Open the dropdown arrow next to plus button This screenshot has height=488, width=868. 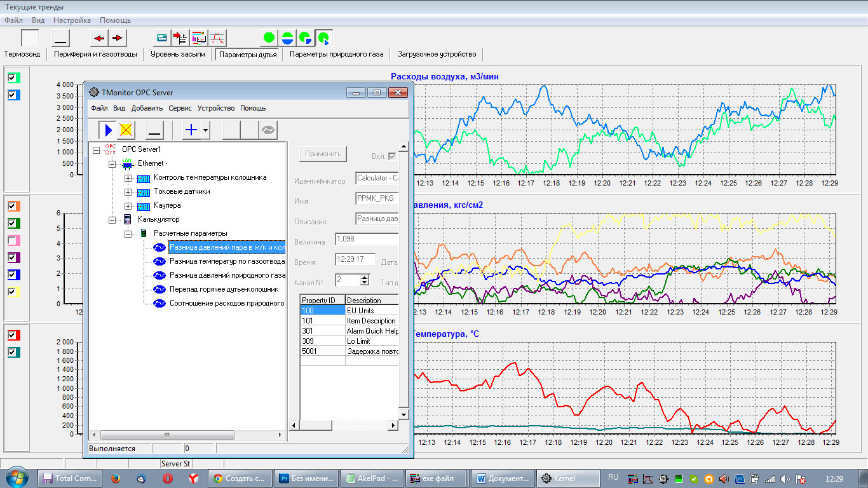click(206, 130)
